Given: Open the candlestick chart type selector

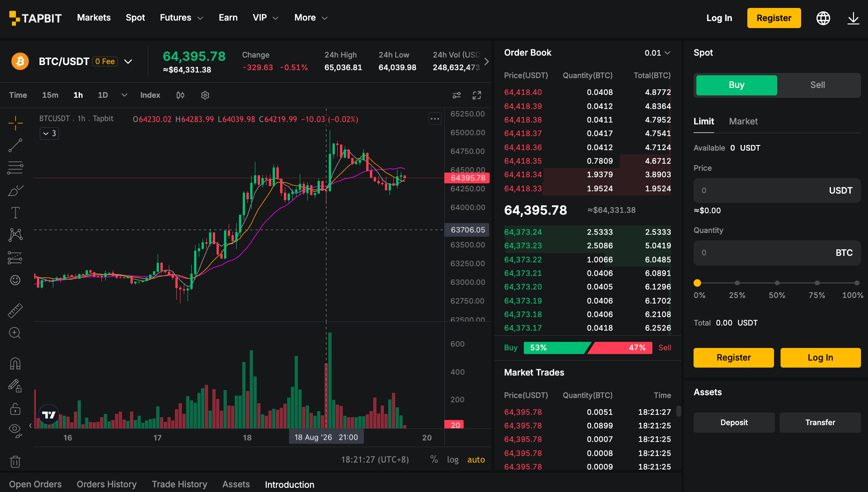Looking at the screenshot, I should [x=181, y=95].
